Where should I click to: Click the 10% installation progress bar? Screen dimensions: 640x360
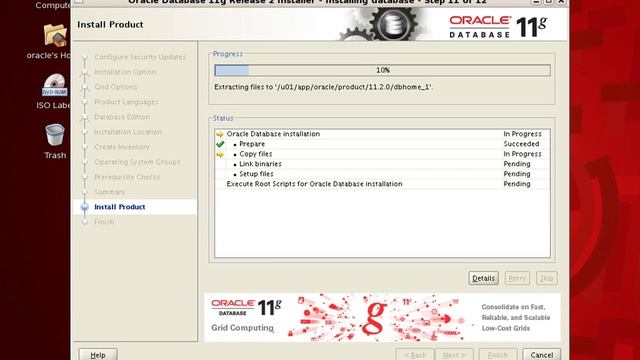382,70
